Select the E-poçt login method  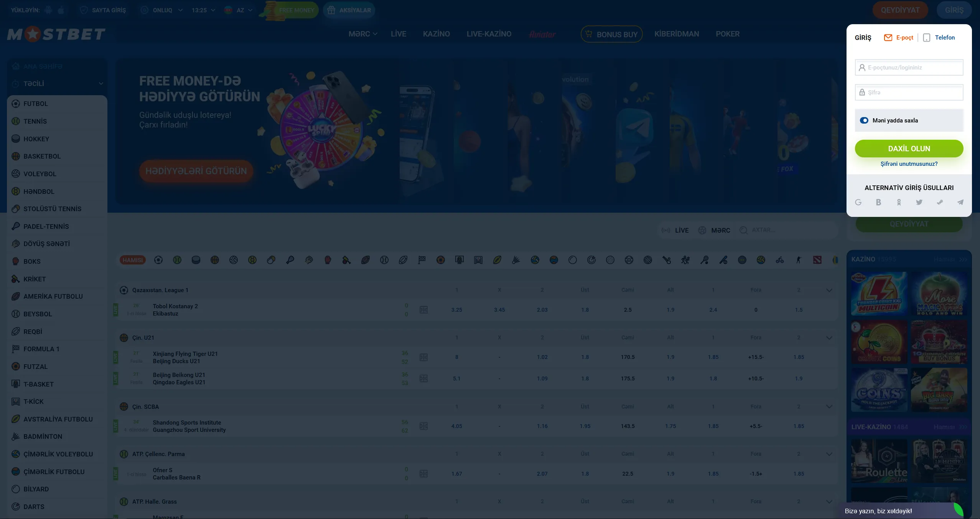(x=899, y=37)
